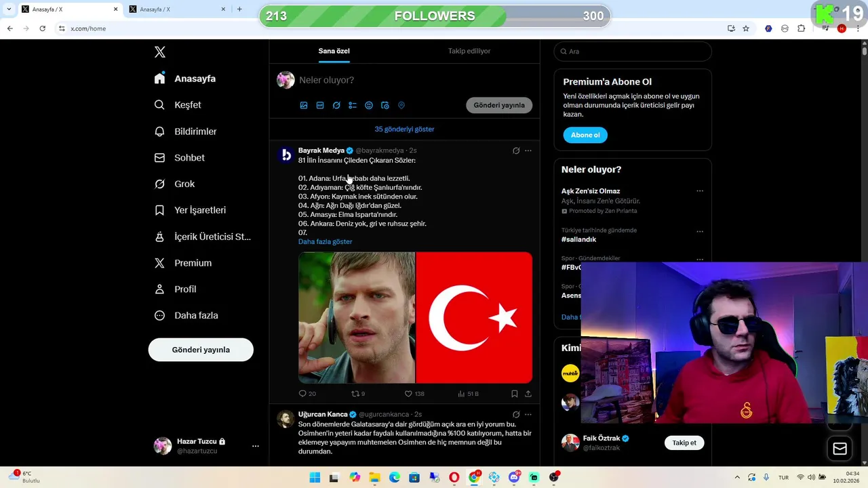Viewport: 868px width, 488px height.
Task: Switch to Sana özel tab
Action: click(334, 51)
